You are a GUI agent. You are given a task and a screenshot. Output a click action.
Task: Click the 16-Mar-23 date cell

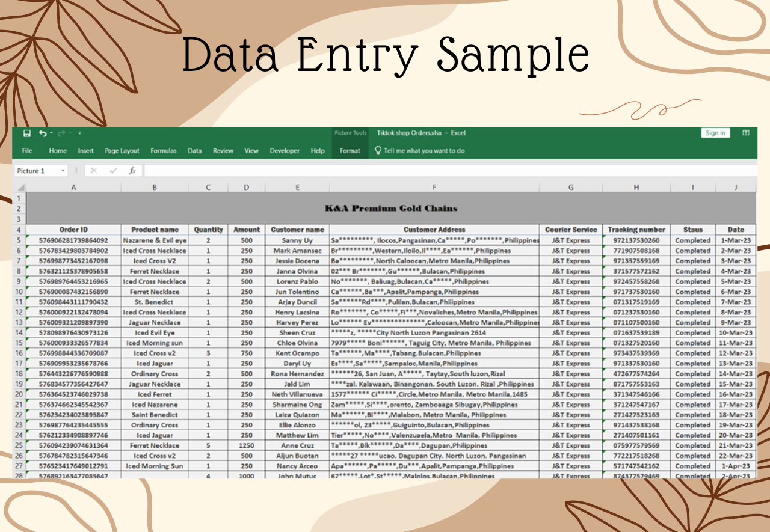(x=736, y=394)
